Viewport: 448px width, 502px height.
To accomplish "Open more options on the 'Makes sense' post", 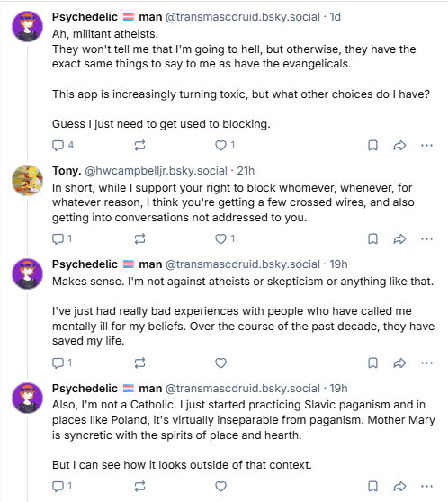I will pyautogui.click(x=426, y=363).
